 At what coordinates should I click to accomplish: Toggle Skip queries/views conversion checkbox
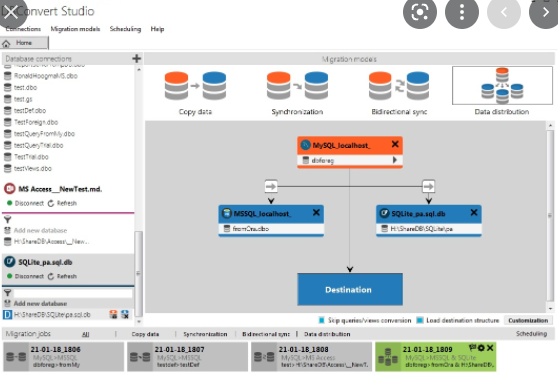tap(322, 320)
